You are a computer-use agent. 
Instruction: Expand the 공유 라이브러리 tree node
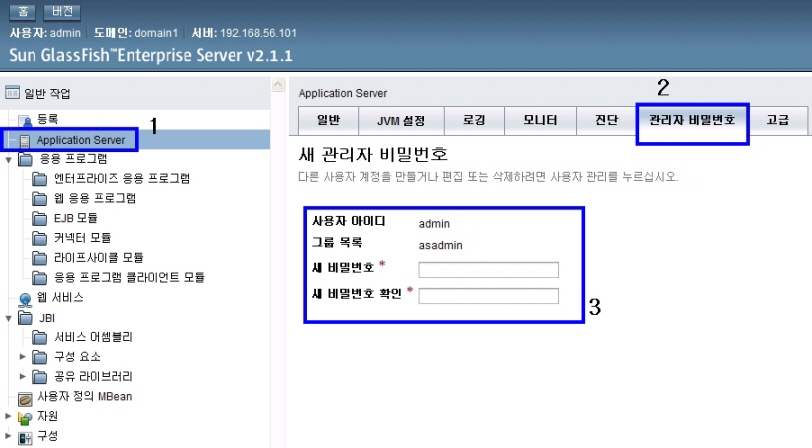click(x=22, y=376)
